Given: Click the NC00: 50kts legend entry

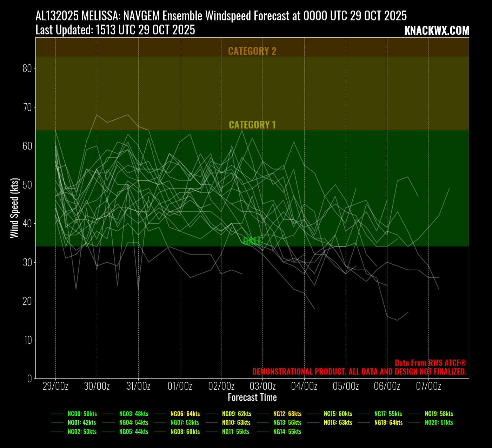Looking at the screenshot, I should [82, 414].
